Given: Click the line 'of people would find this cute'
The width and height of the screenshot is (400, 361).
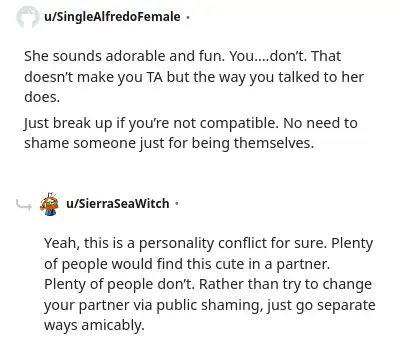Looking at the screenshot, I should point(187,264).
